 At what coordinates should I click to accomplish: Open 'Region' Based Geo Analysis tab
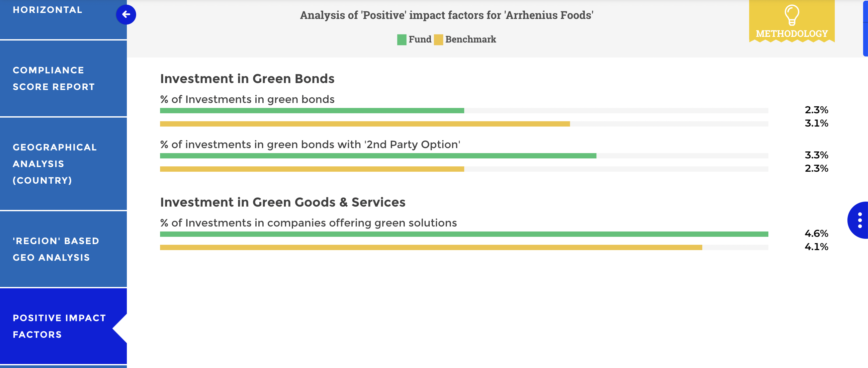(x=56, y=249)
